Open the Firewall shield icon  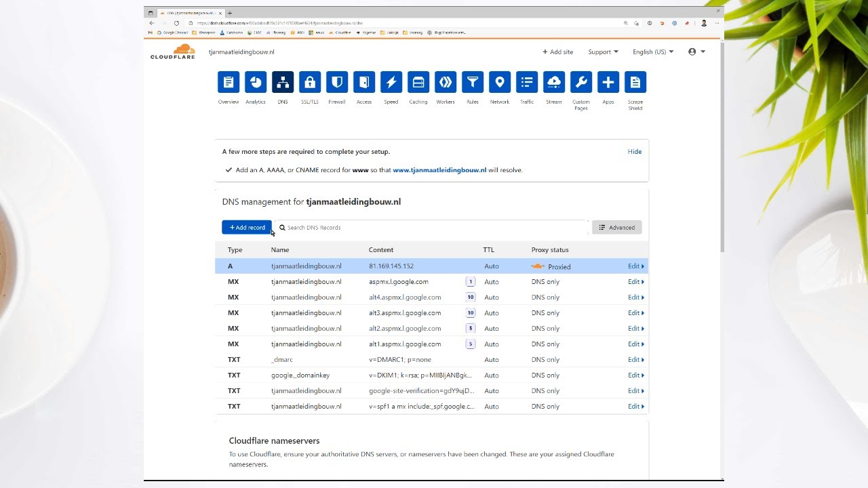click(337, 82)
